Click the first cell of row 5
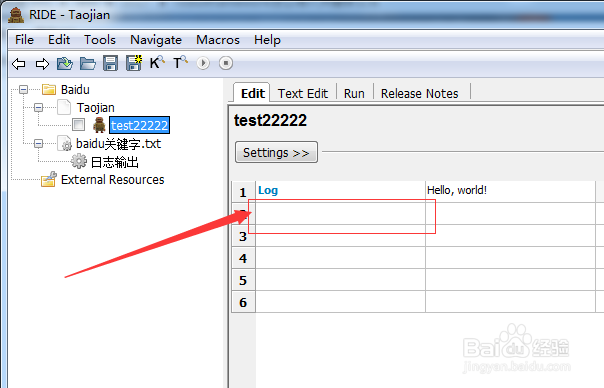Image resolution: width=604 pixels, height=388 pixels. pyautogui.click(x=340, y=280)
